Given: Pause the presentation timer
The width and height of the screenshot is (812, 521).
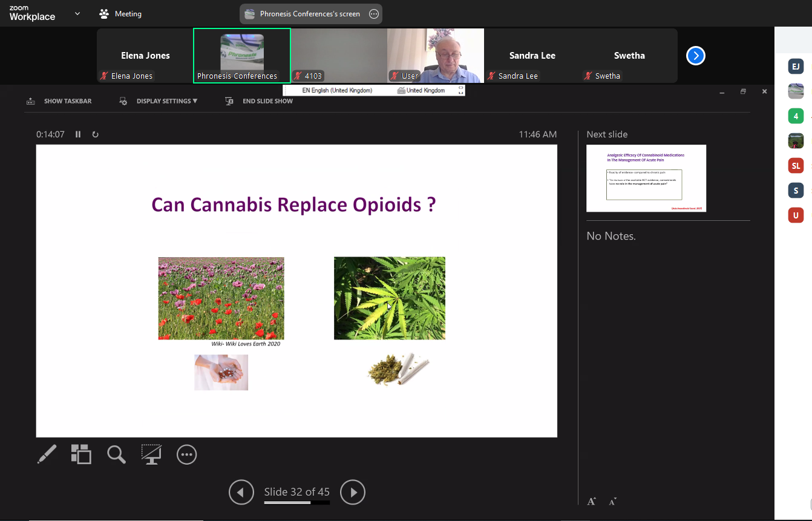Looking at the screenshot, I should (x=78, y=134).
